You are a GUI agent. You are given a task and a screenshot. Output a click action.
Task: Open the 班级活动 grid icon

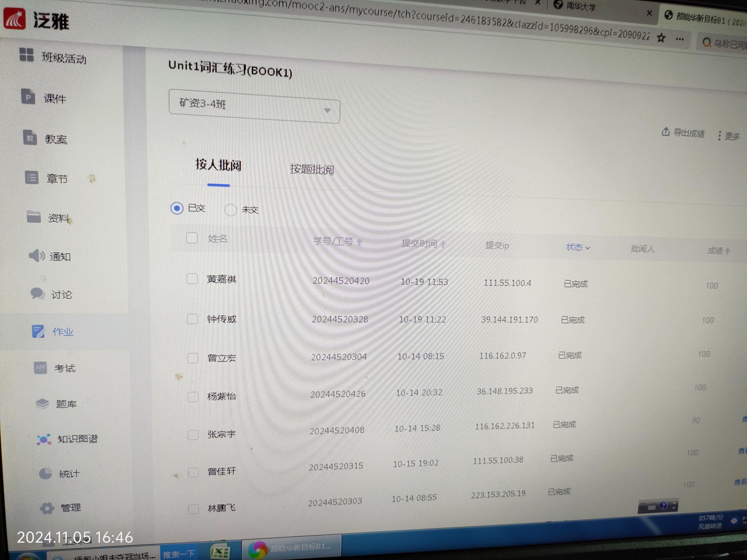[x=26, y=55]
